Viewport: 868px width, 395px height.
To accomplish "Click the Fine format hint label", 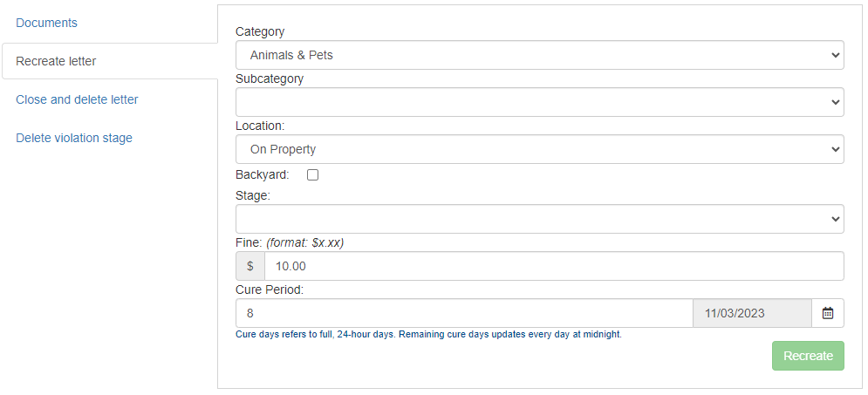I will [x=305, y=242].
